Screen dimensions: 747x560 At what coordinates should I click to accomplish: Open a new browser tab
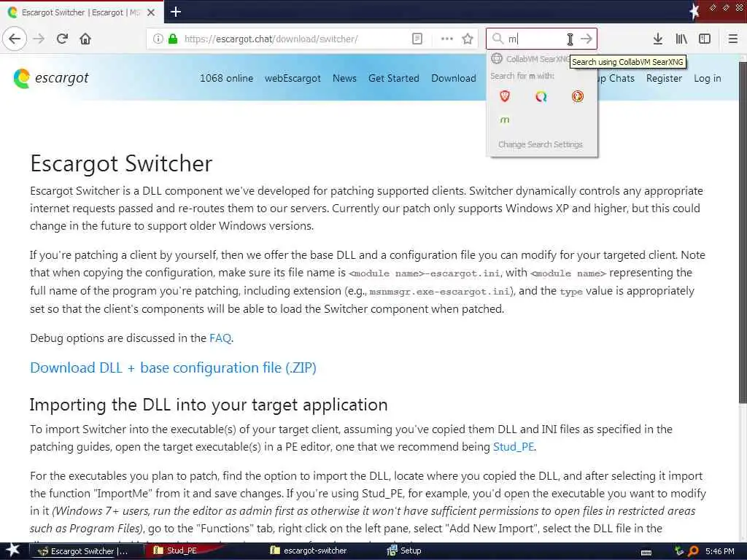pyautogui.click(x=175, y=12)
